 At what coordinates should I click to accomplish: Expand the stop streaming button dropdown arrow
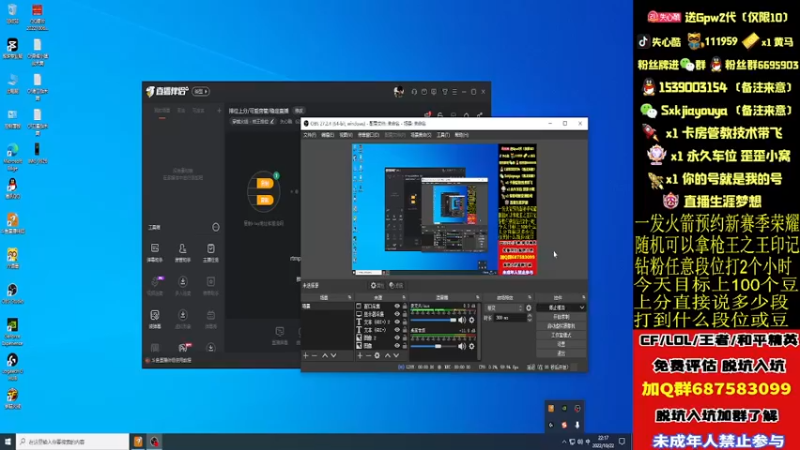coord(582,308)
